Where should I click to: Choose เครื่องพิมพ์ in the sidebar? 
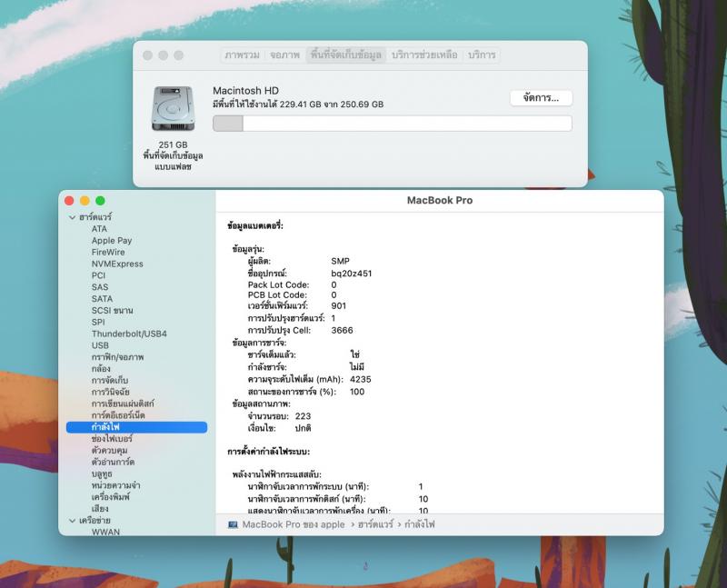pos(110,496)
